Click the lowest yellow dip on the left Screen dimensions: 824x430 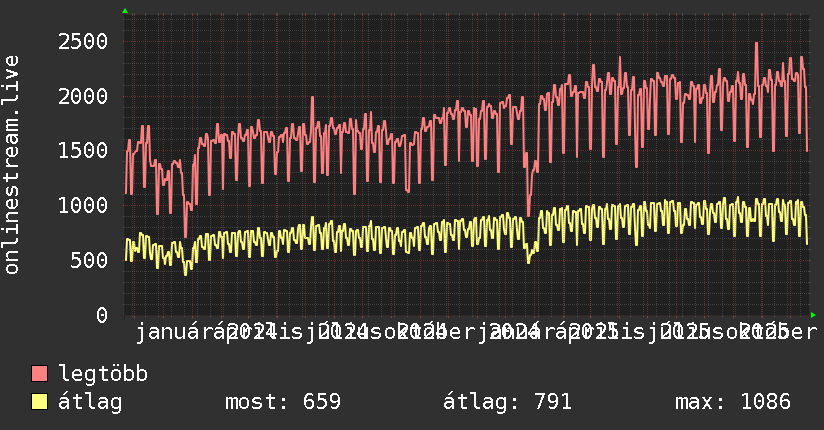185,273
